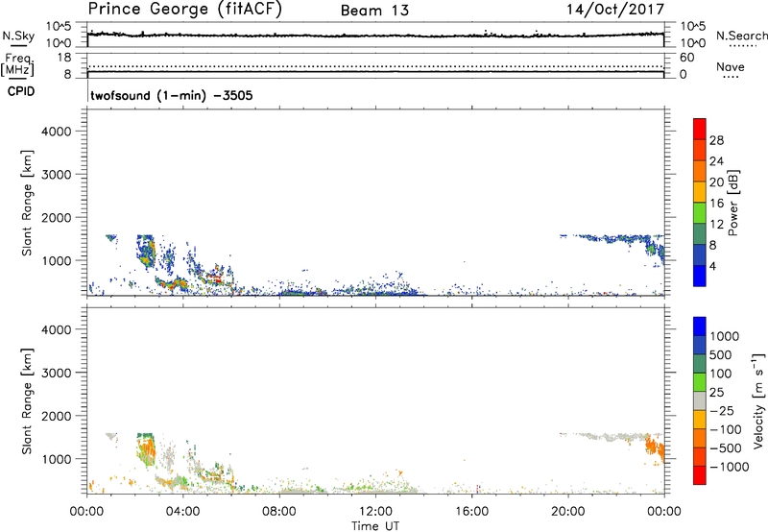Click the '4' tick on Power colorbar
Screen dimensions: 768x532
712,266
